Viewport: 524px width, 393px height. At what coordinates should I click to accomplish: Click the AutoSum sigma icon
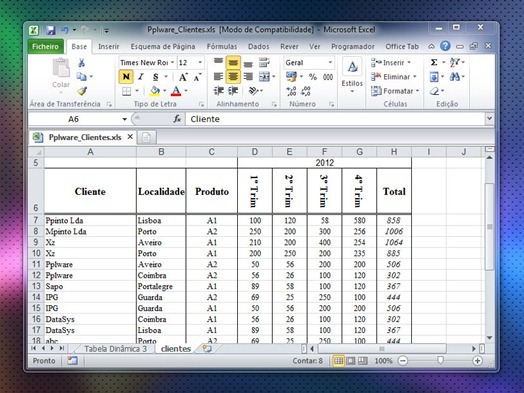(x=434, y=62)
